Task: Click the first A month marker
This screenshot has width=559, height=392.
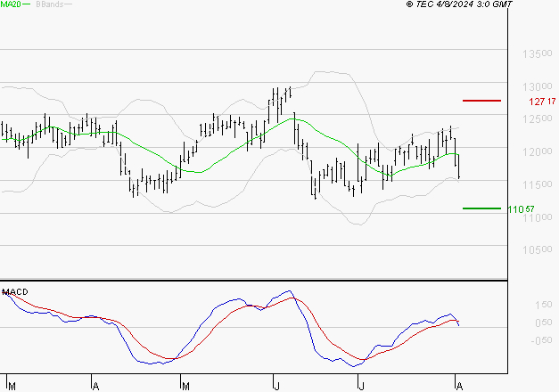Action: [x=95, y=387]
